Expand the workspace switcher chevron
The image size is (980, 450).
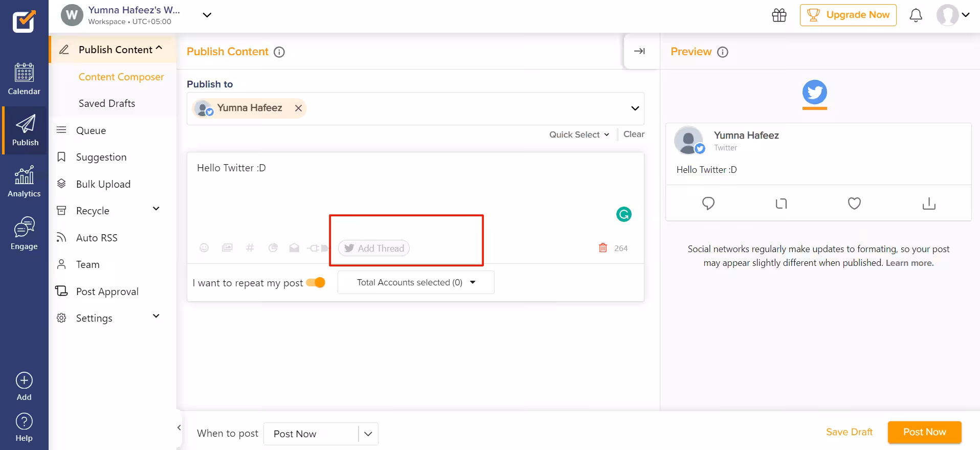pyautogui.click(x=207, y=15)
